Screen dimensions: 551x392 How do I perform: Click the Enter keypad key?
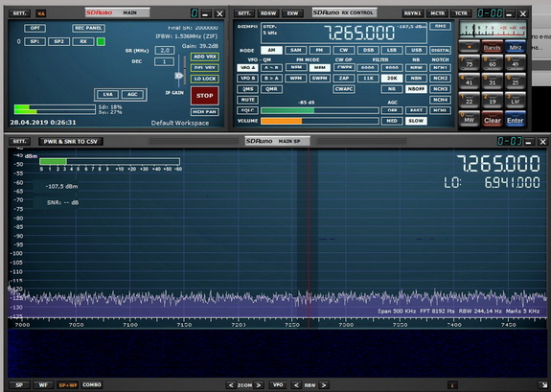(516, 119)
